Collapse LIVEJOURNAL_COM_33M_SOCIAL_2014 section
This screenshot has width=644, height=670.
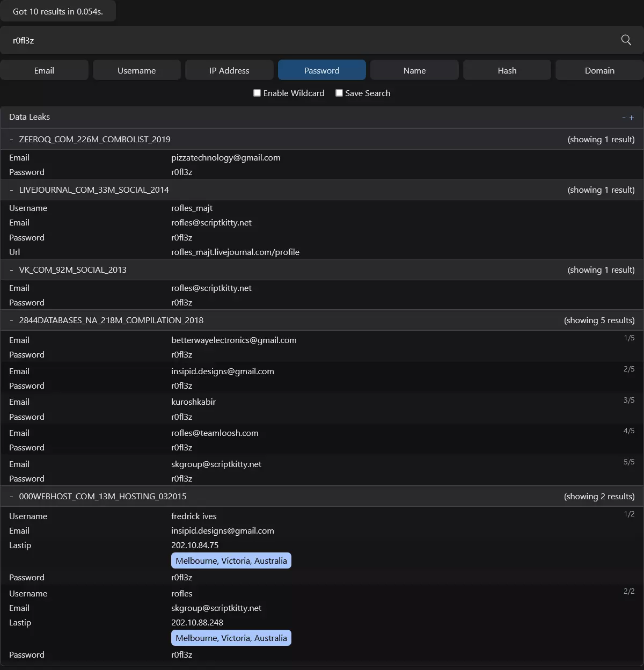[11, 190]
